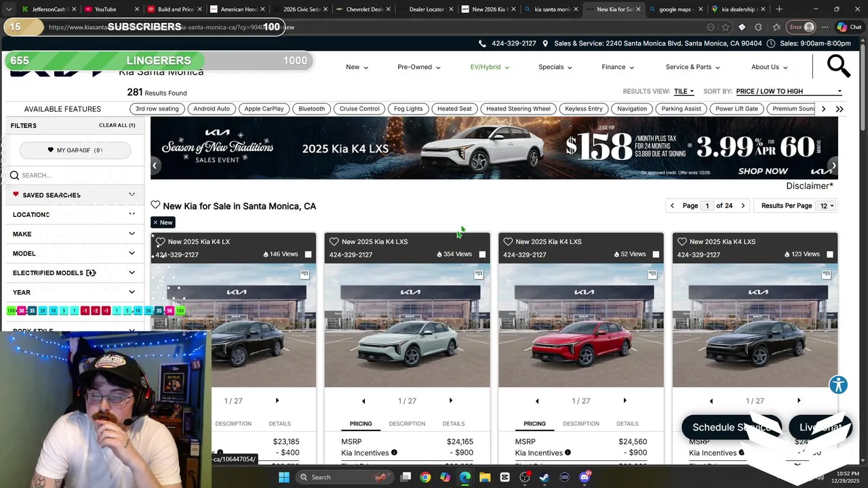Open the New menu in site navigation

[357, 67]
